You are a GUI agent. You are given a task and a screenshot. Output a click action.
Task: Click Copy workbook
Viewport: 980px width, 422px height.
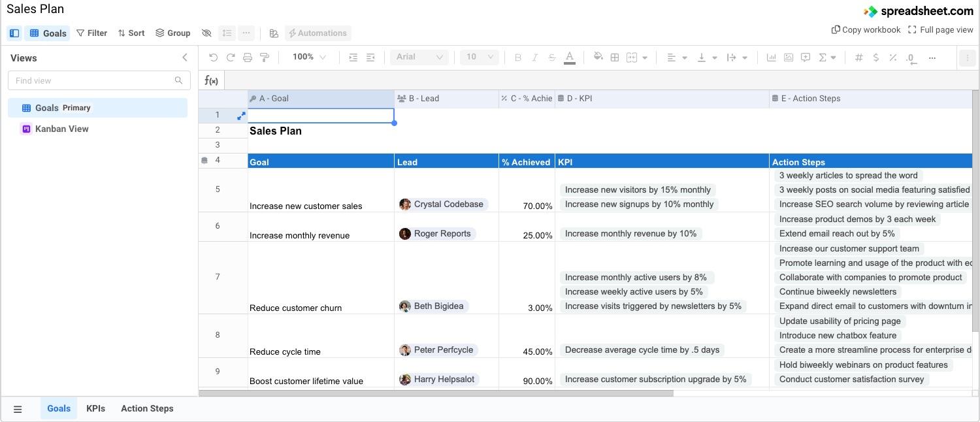[866, 29]
